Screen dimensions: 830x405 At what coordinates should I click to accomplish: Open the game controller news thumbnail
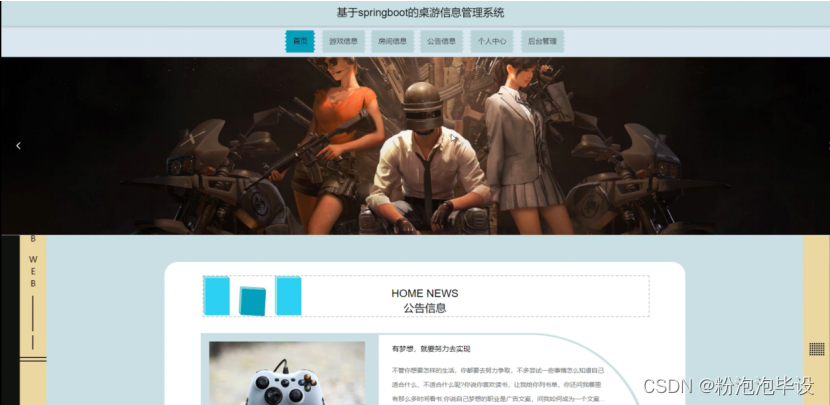point(287,373)
